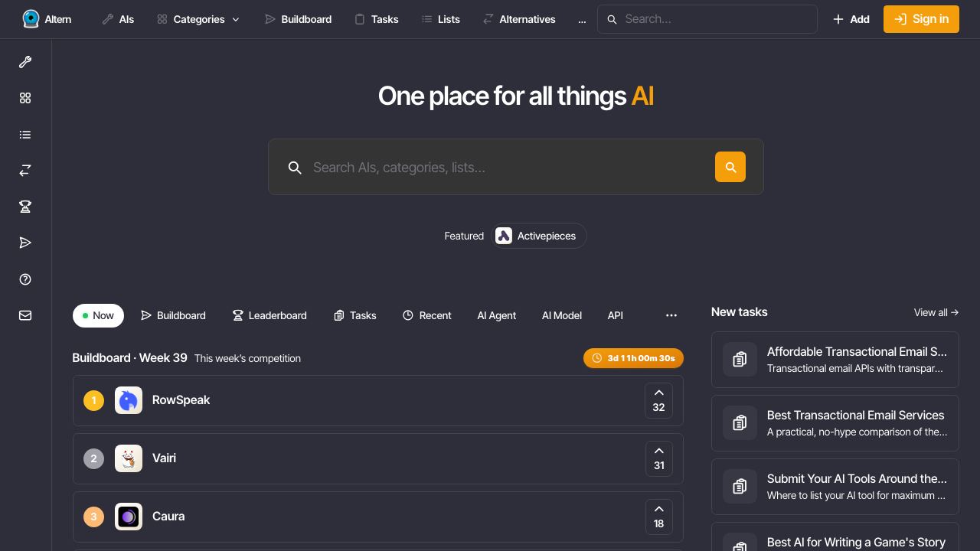Click the RowSpeak logo thumbnail

129,400
